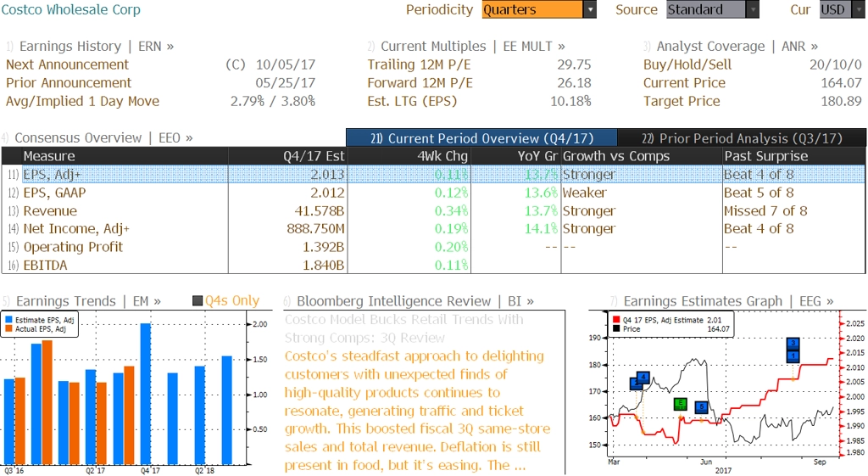Image resolution: width=868 pixels, height=476 pixels.
Task: Toggle the Q4s Only checkbox
Action: click(197, 301)
